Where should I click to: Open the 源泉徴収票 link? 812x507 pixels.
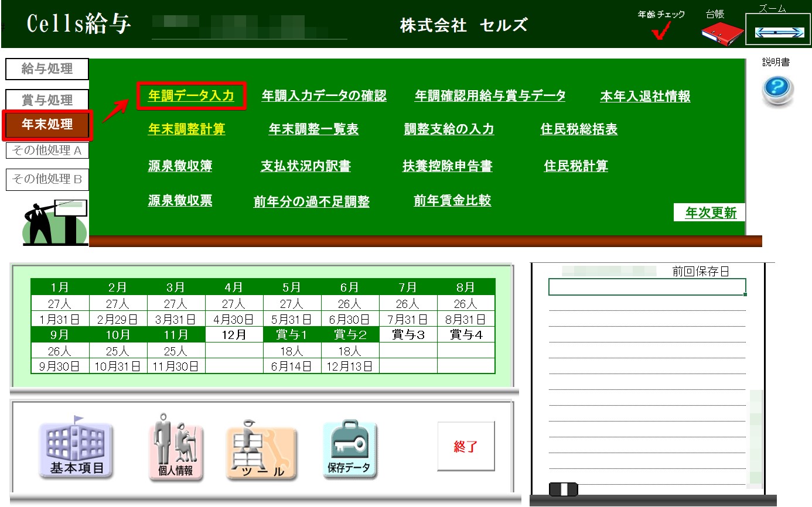point(180,201)
